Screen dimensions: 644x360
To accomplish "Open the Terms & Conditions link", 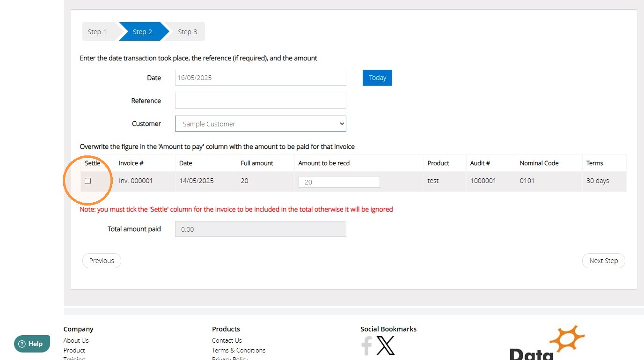I will (x=239, y=350).
